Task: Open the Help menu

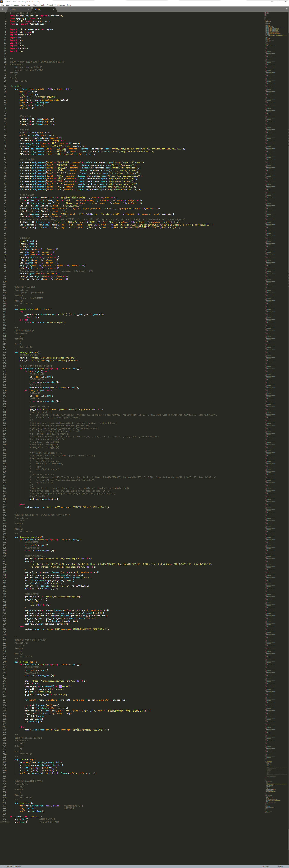Action: 69,5
